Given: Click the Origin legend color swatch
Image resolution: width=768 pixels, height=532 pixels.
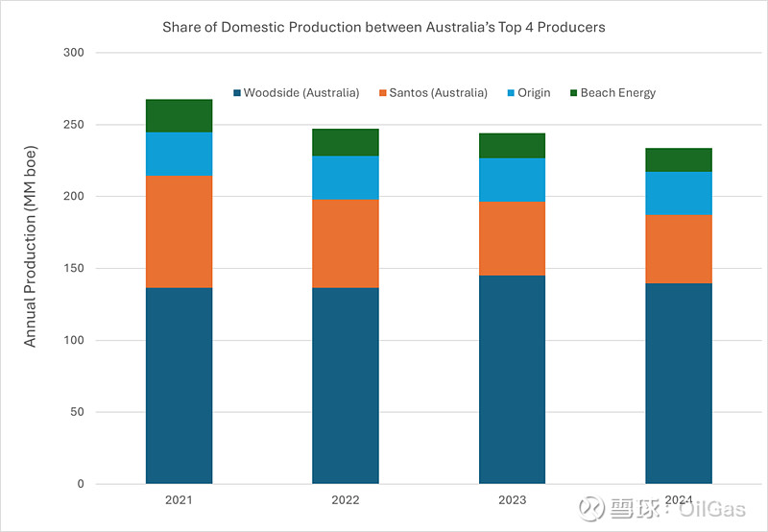Looking at the screenshot, I should [512, 93].
